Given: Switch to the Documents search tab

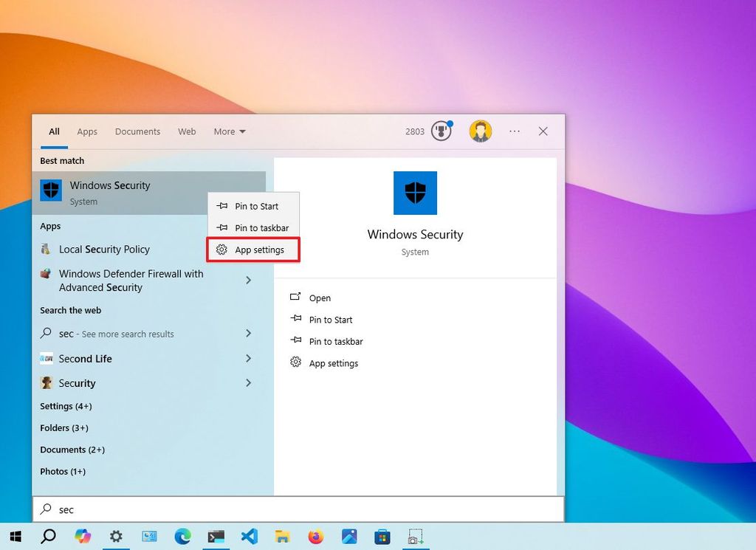Looking at the screenshot, I should click(x=137, y=131).
